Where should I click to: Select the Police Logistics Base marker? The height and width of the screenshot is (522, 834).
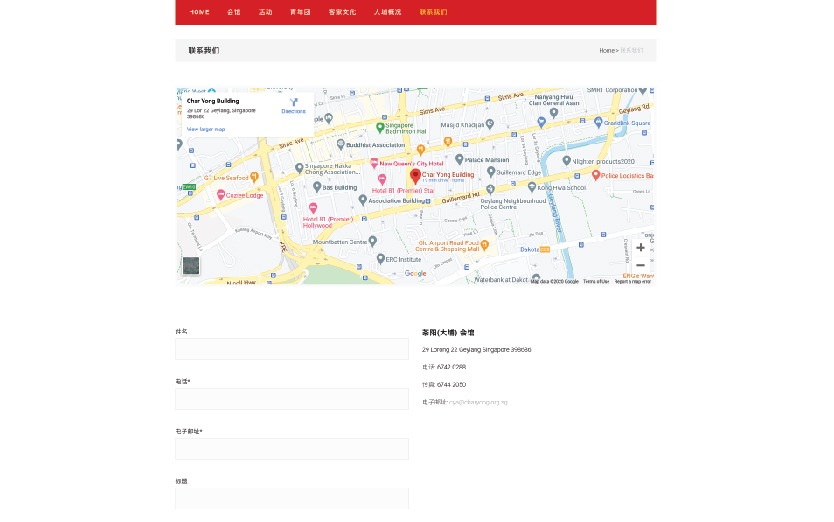(596, 175)
